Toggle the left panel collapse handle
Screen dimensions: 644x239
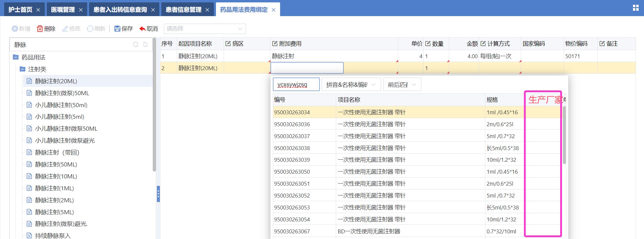tap(158, 194)
